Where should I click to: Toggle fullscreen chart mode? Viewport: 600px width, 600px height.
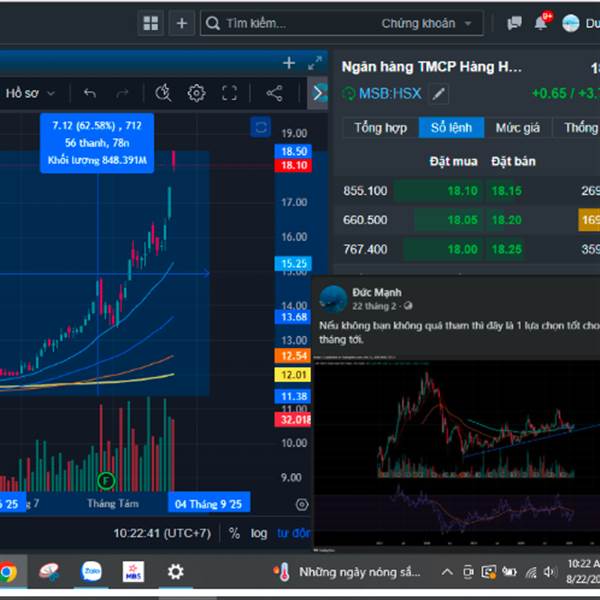229,93
